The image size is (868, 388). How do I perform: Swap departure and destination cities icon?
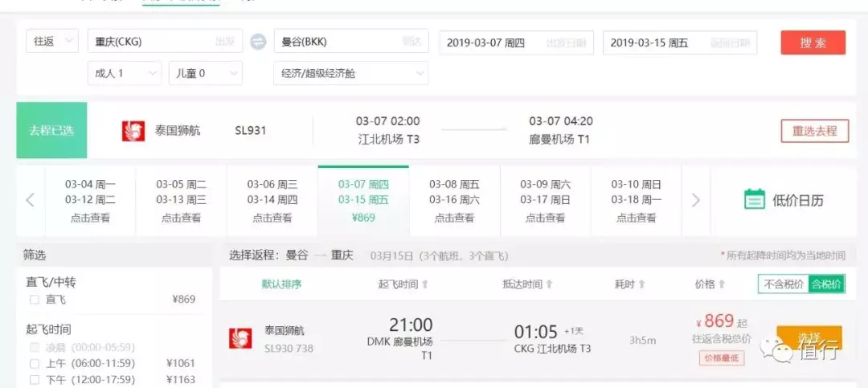coord(258,42)
